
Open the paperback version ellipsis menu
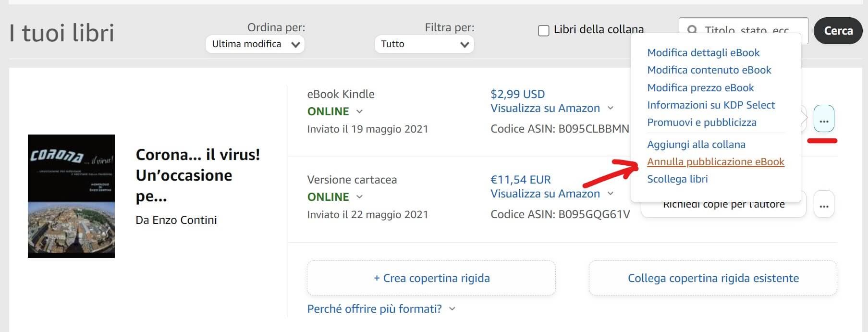tap(824, 205)
